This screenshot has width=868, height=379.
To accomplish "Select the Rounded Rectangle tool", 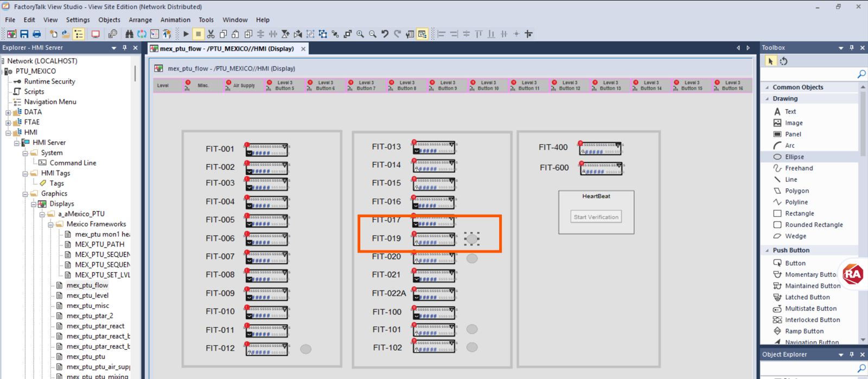I will [814, 225].
